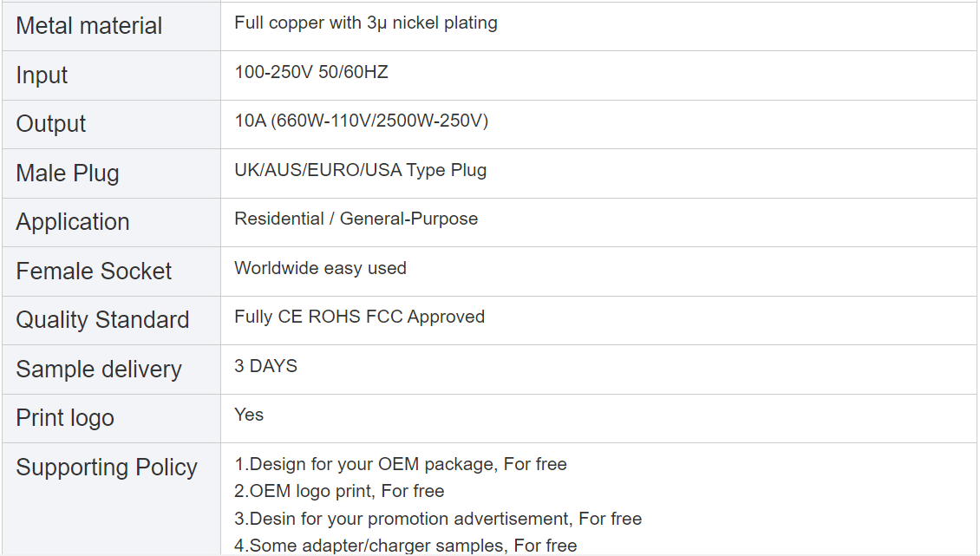
Task: Select the "UK/AUS/EURO/USA Type Plug" text
Action: (360, 170)
